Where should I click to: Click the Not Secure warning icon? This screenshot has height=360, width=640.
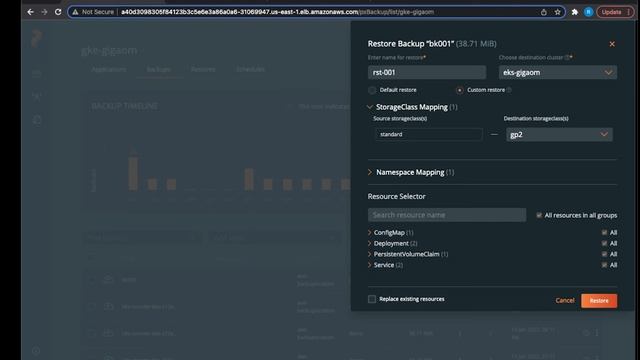coord(75,12)
